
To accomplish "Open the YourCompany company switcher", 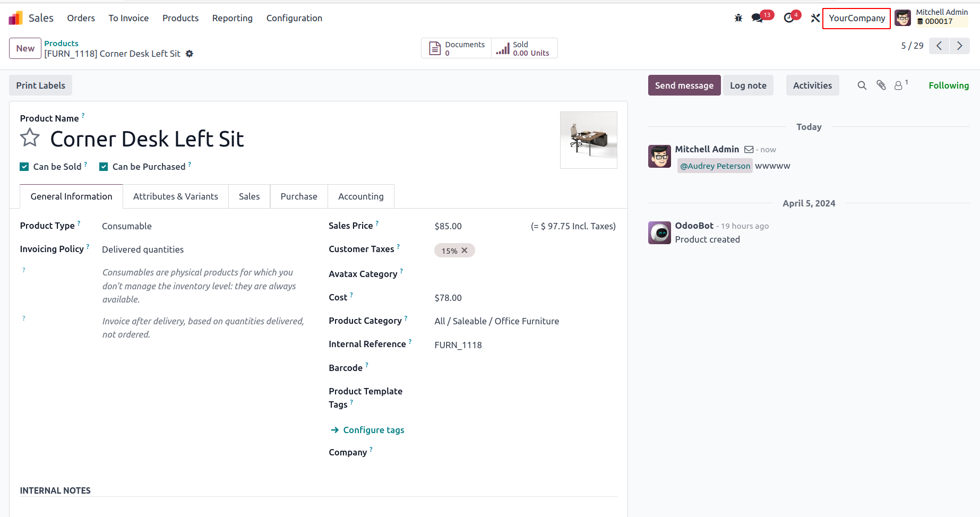I will [856, 18].
